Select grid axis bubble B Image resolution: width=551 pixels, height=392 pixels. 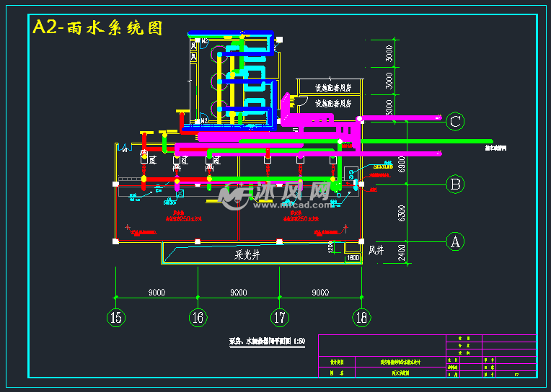point(454,184)
